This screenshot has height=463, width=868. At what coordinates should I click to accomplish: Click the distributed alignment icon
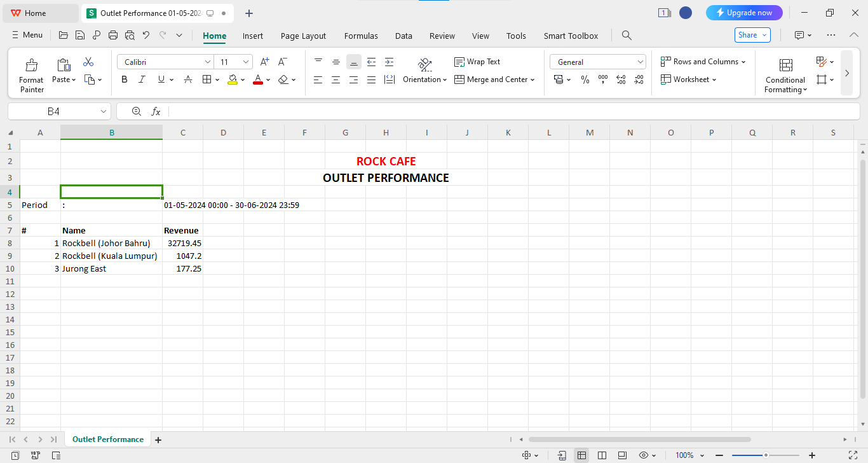390,79
